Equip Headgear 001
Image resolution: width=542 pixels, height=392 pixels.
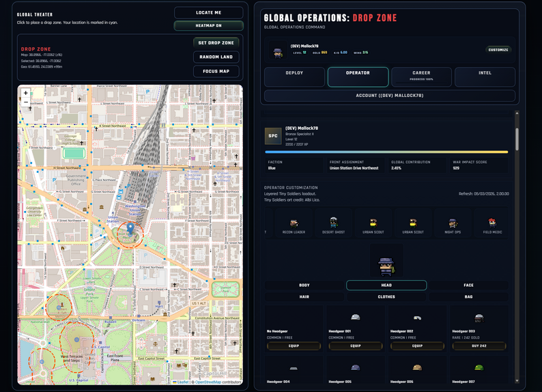pyautogui.click(x=356, y=346)
